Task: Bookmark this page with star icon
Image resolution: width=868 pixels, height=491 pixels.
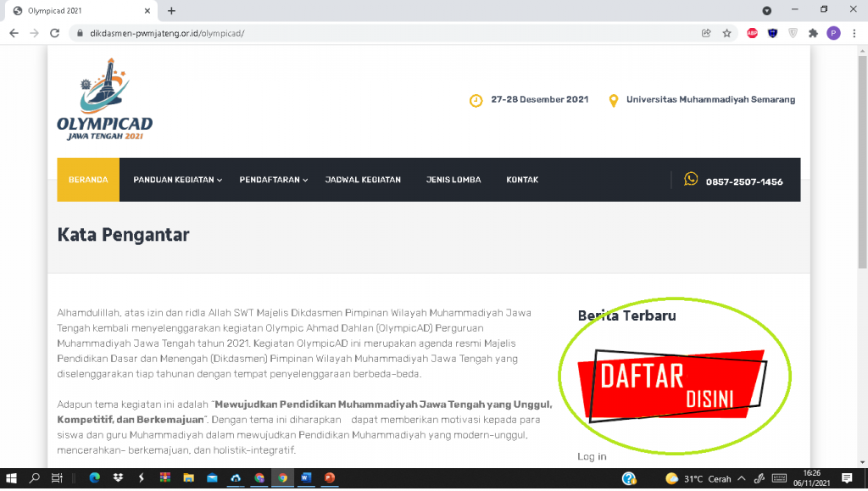Action: pyautogui.click(x=726, y=33)
